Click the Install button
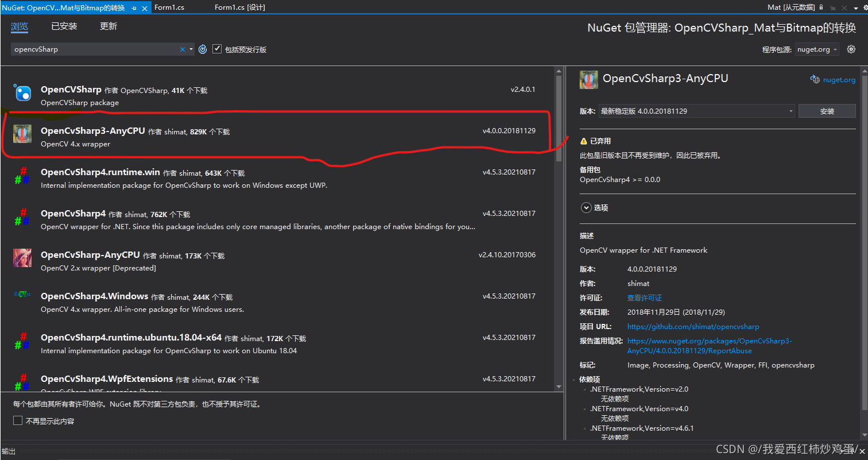 click(x=827, y=111)
